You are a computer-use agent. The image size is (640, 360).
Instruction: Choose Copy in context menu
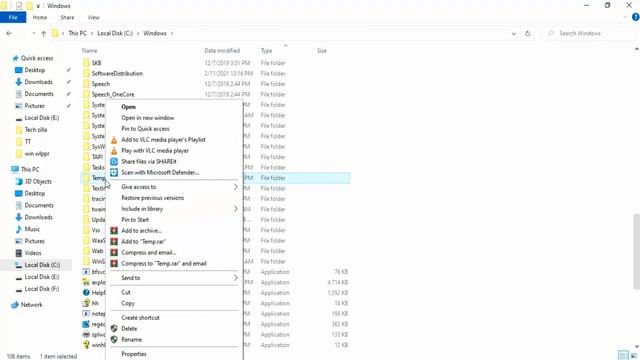click(x=128, y=304)
